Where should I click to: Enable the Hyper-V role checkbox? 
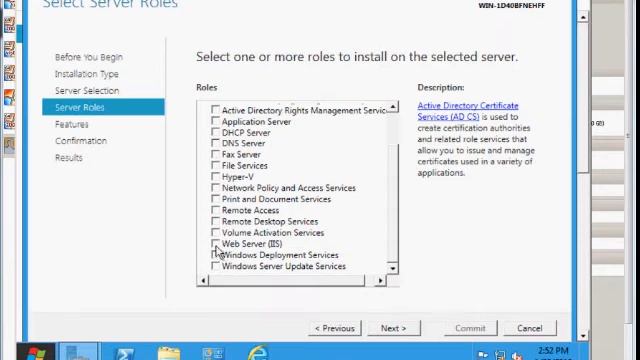(x=215, y=177)
